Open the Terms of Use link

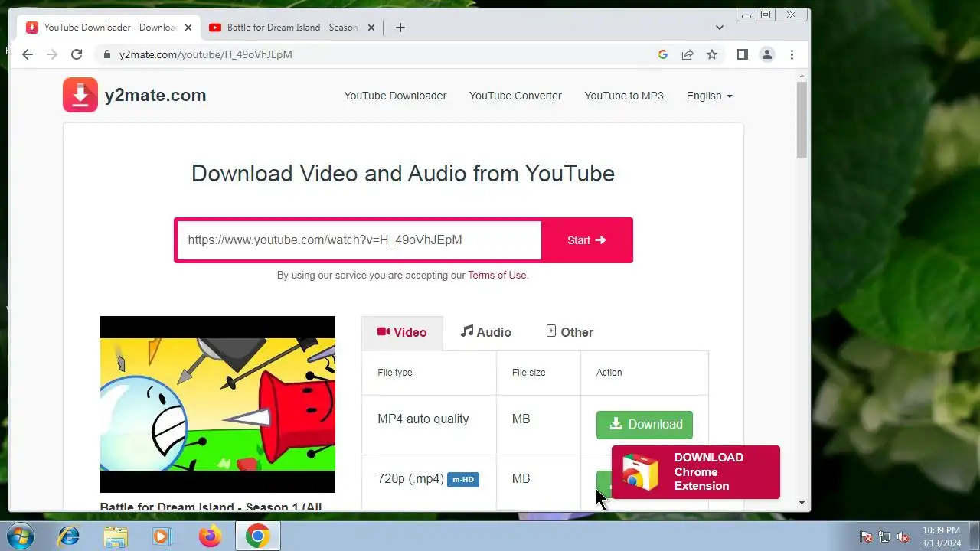pyautogui.click(x=497, y=275)
